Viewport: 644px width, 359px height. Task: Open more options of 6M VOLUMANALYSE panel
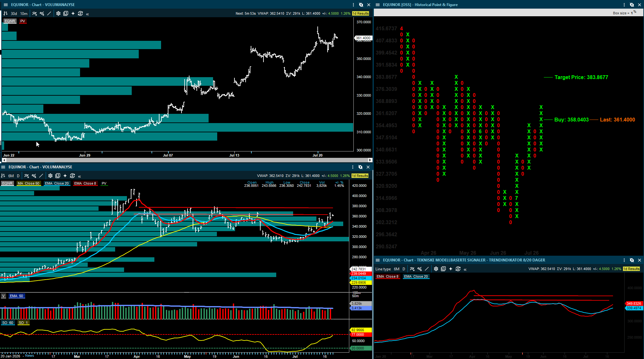pos(353,167)
